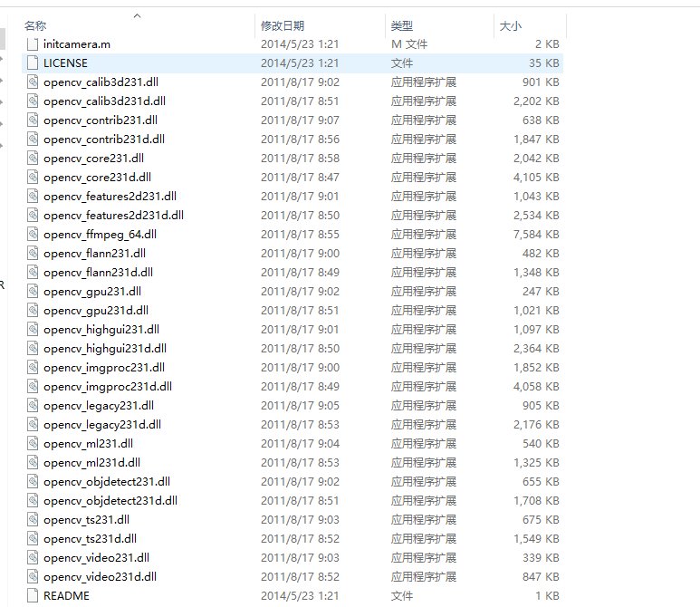This screenshot has height=607, width=700.
Task: Click the initcamera.m file icon
Action: coord(33,44)
